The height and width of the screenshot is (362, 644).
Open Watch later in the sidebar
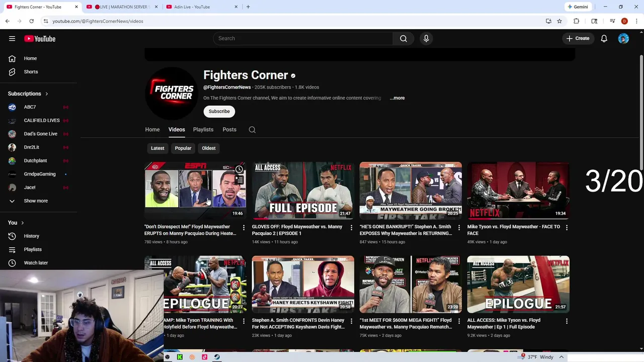[x=36, y=262]
